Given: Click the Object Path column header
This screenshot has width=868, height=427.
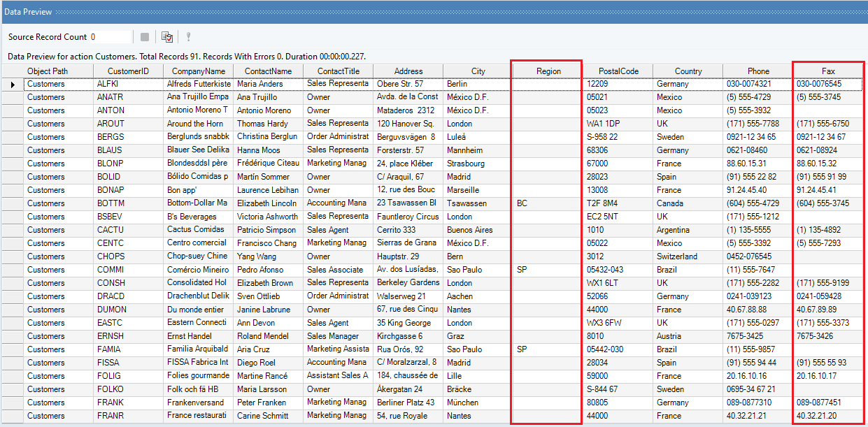Looking at the screenshot, I should click(x=48, y=71).
